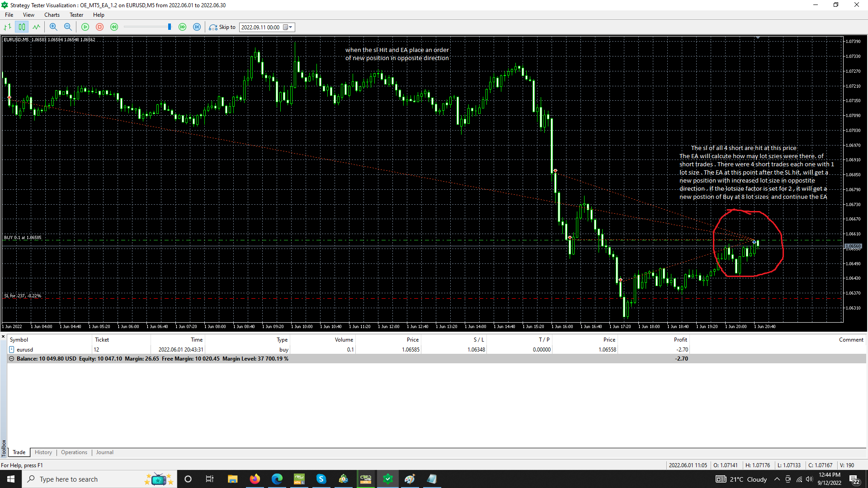Open the Tester menu

click(x=76, y=14)
